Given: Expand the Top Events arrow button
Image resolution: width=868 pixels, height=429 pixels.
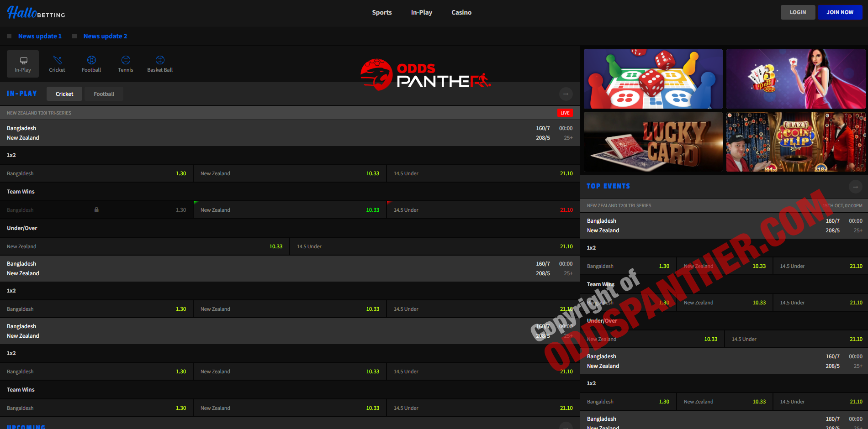Looking at the screenshot, I should 855,187.
